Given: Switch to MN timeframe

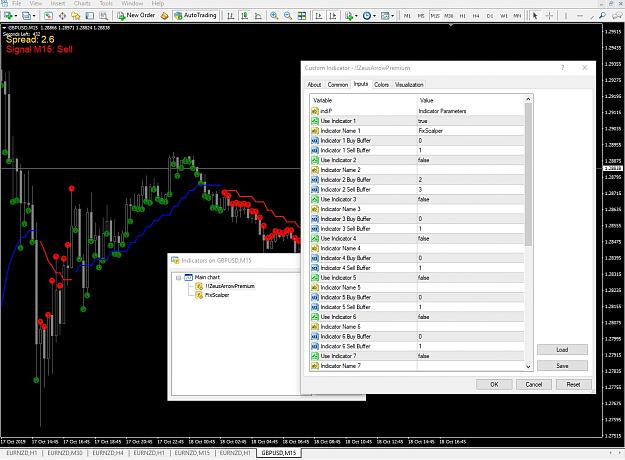Looking at the screenshot, I should (x=517, y=16).
